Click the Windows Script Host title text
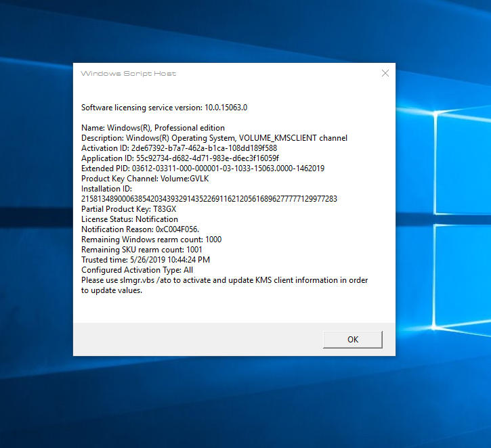This screenshot has width=491, height=448. 129,74
